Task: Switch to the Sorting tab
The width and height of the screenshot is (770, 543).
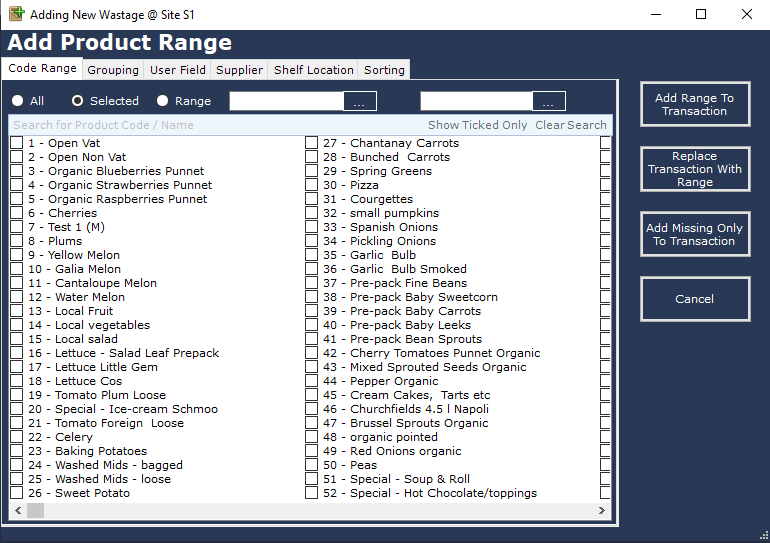Action: point(384,70)
